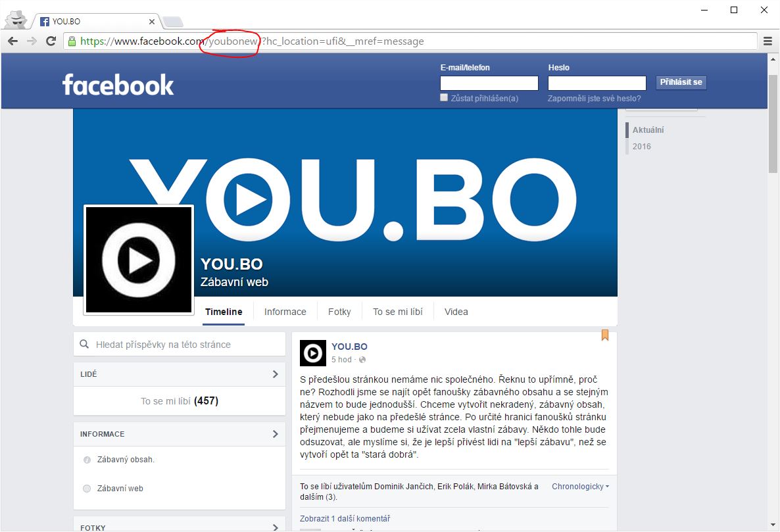Open the Chrome hamburger menu

point(768,41)
